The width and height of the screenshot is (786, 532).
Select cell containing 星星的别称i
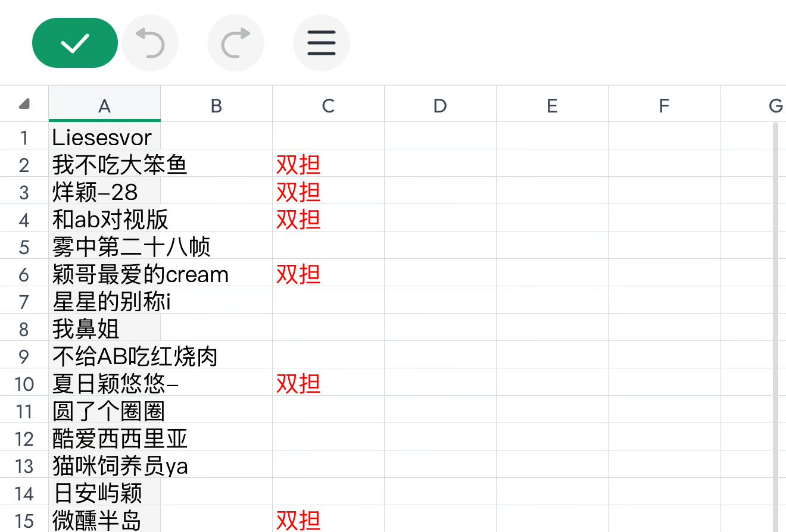(x=104, y=301)
